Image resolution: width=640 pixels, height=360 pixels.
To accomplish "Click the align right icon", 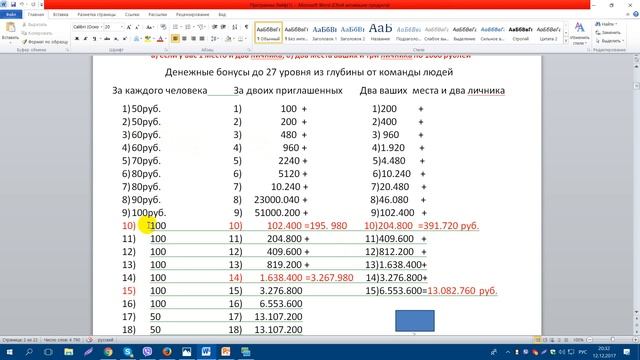I will [193, 39].
